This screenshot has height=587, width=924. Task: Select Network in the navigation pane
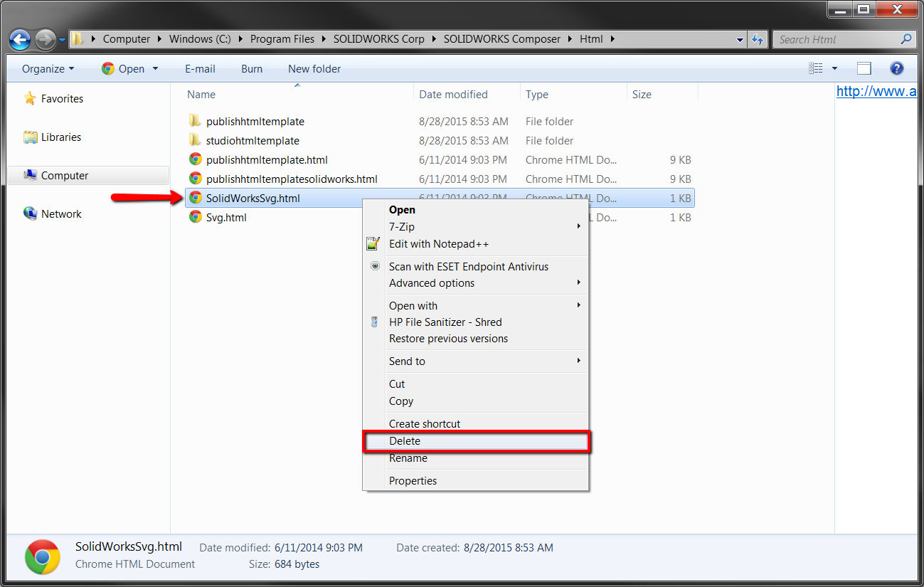(x=61, y=214)
